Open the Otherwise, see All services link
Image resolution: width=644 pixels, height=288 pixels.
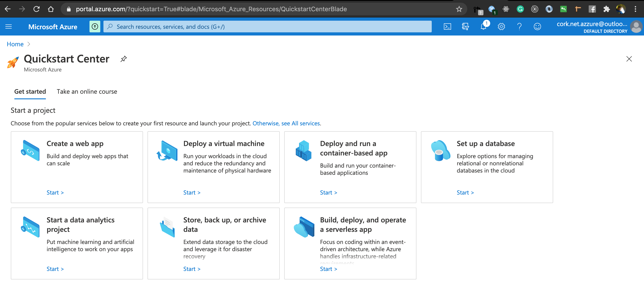pos(286,123)
